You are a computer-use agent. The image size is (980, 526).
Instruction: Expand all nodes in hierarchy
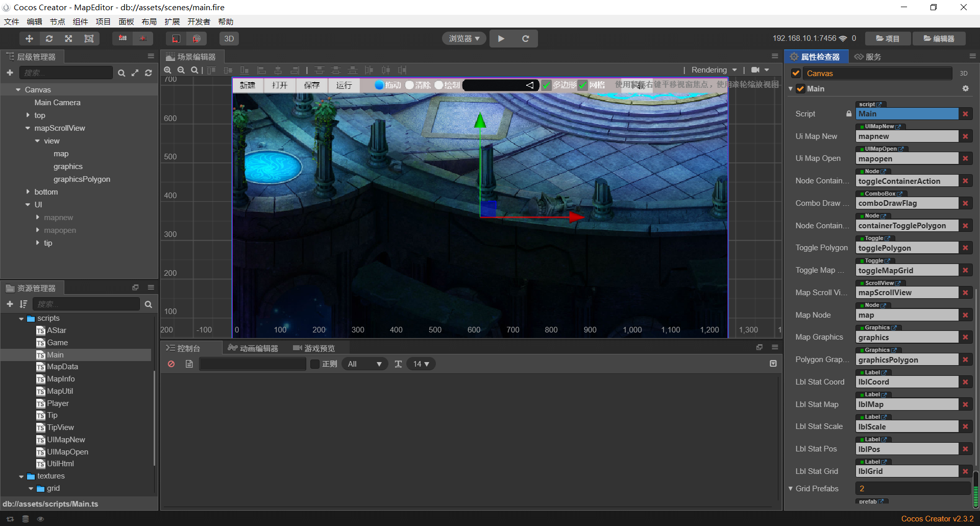[135, 73]
